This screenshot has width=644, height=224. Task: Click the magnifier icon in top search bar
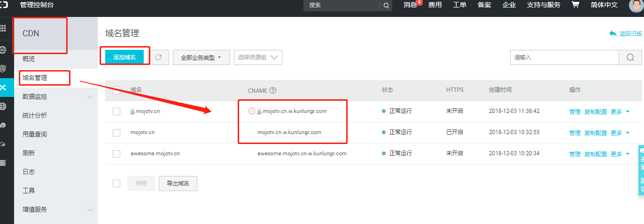pyautogui.click(x=386, y=5)
